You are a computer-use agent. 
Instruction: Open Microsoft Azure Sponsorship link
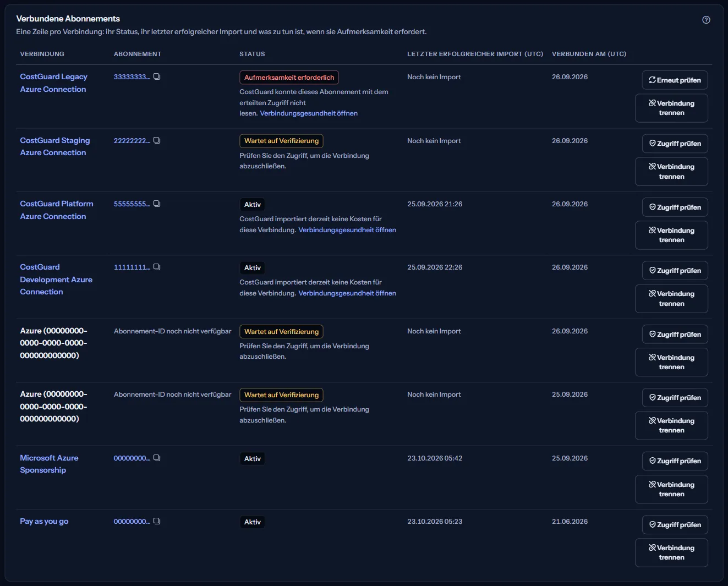49,464
